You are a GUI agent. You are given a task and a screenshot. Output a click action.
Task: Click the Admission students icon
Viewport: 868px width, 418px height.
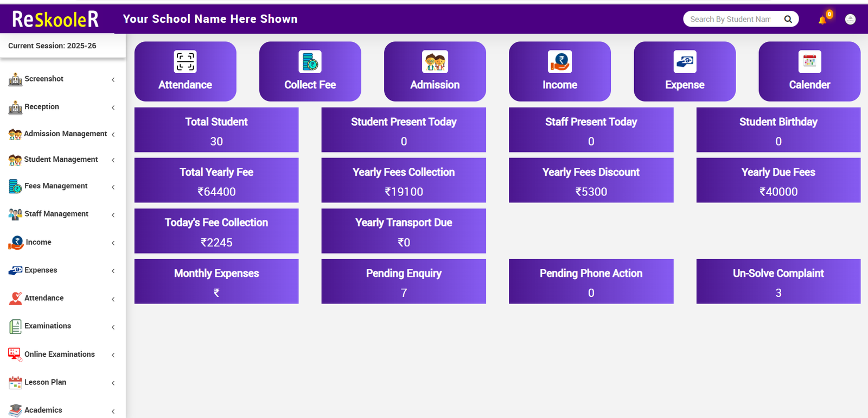coord(435,62)
